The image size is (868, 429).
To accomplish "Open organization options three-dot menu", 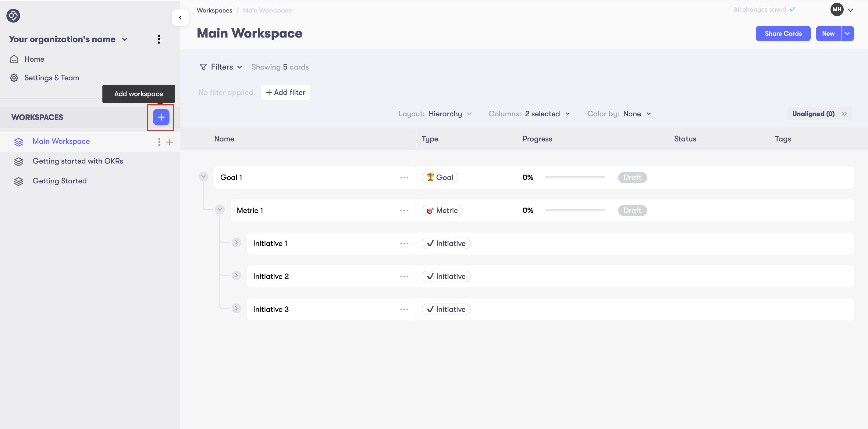I will [159, 39].
